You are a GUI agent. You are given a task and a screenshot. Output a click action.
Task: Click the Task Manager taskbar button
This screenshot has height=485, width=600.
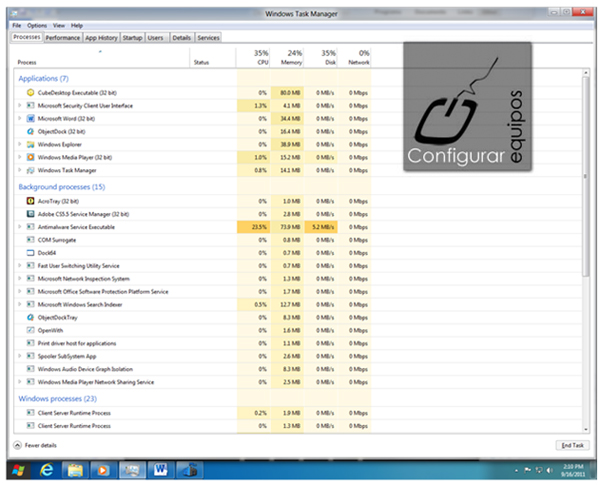click(x=132, y=470)
